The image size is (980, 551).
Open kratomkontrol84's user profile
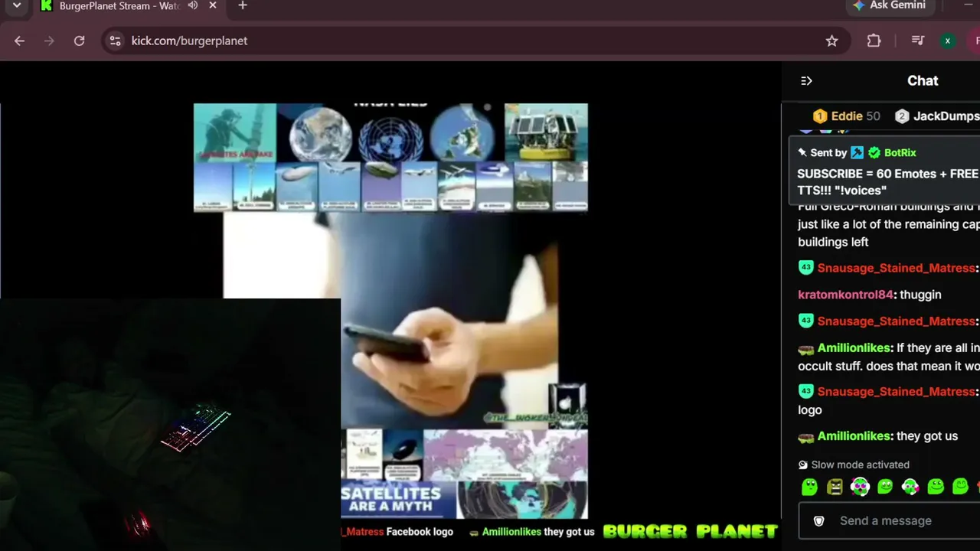(x=845, y=295)
